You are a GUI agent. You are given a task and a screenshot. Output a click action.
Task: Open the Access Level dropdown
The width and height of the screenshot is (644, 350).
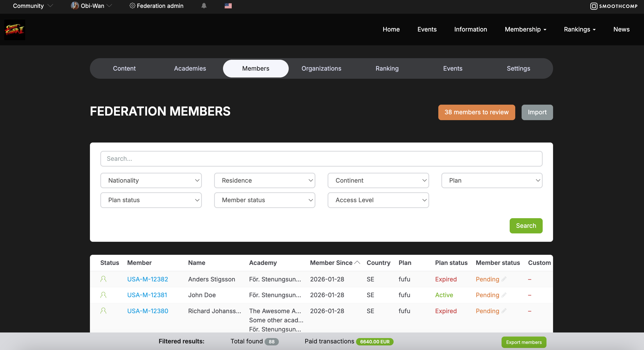(378, 200)
